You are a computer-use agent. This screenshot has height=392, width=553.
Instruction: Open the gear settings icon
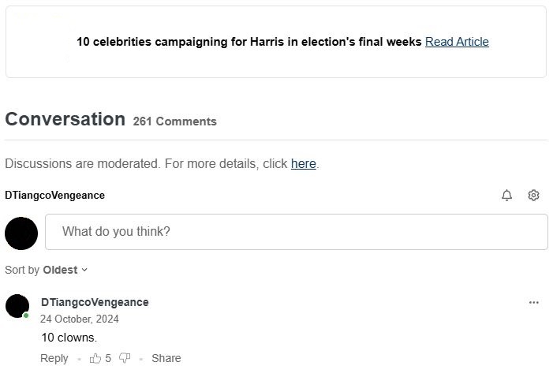(533, 196)
